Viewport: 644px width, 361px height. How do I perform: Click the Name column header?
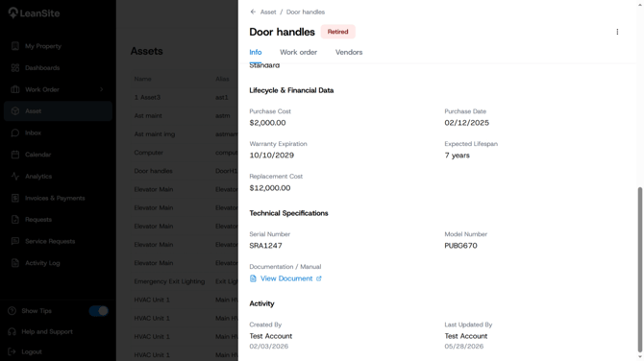142,79
